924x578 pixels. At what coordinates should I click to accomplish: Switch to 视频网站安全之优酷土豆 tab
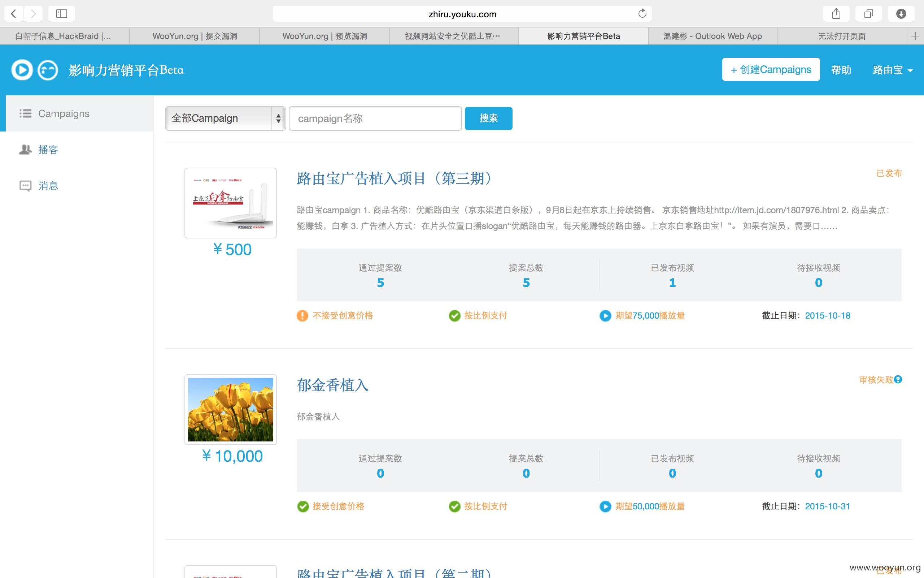(x=454, y=36)
